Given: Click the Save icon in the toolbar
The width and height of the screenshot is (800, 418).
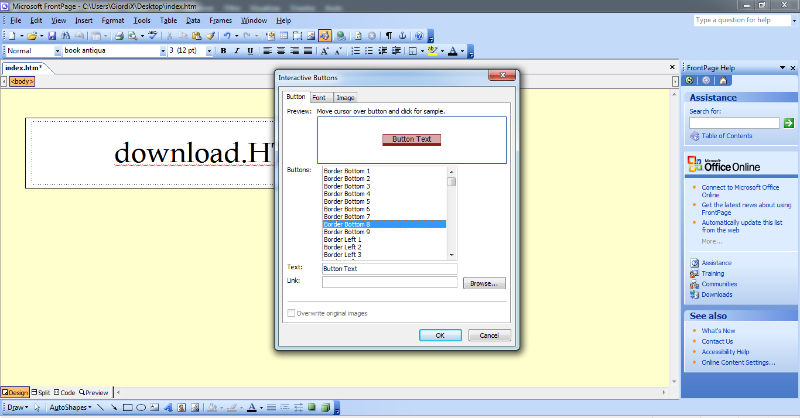Looking at the screenshot, I should pyautogui.click(x=52, y=35).
